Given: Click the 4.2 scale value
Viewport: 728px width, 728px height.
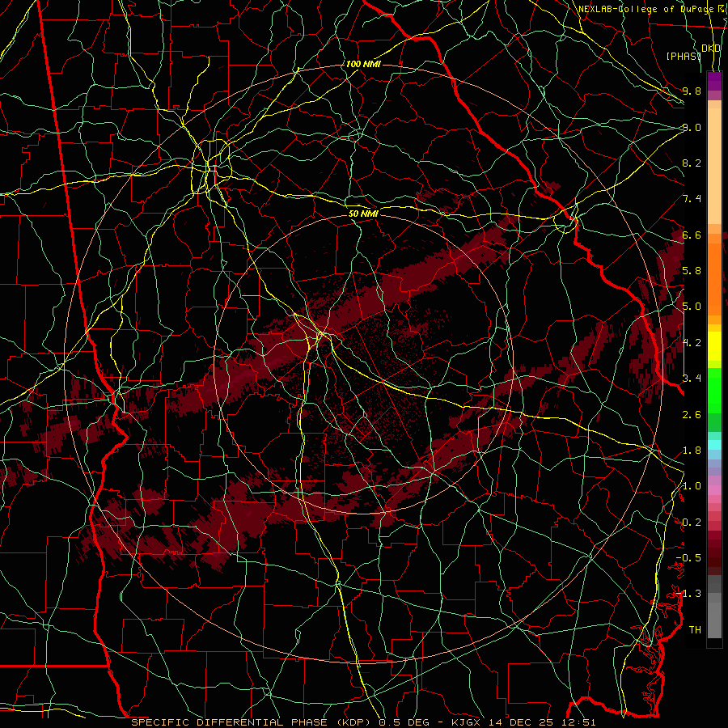Looking at the screenshot, I should click(x=692, y=343).
